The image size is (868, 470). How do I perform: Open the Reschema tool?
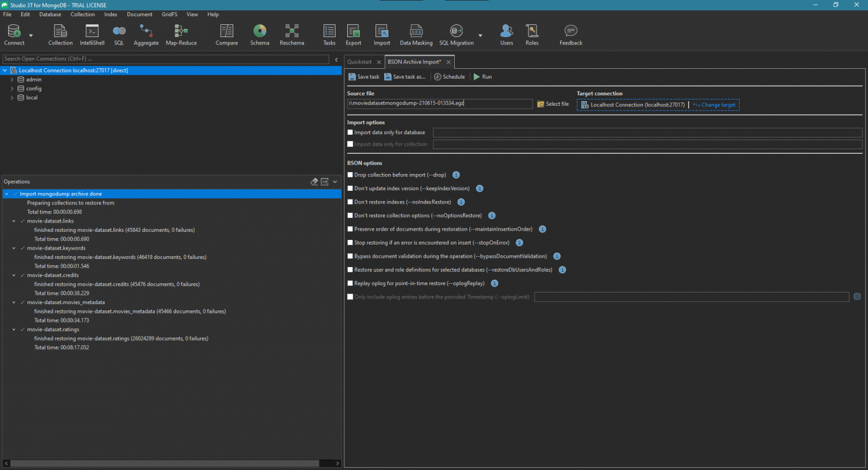point(292,35)
